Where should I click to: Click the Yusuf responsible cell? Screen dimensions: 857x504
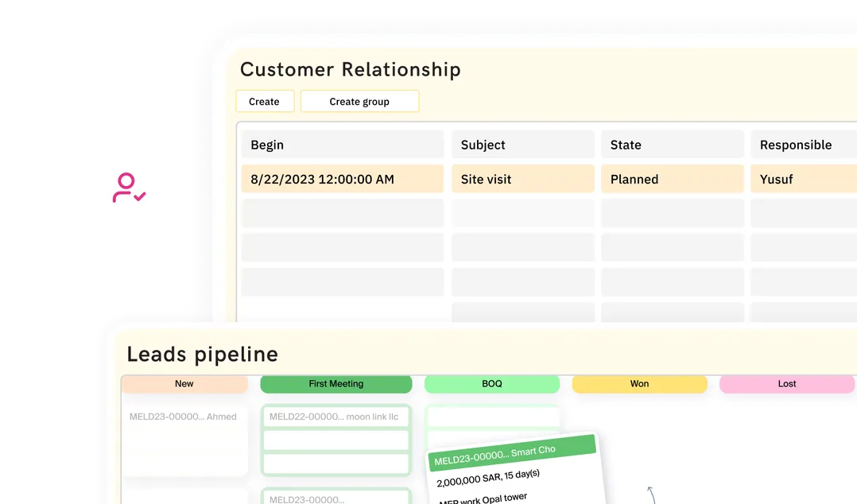804,179
